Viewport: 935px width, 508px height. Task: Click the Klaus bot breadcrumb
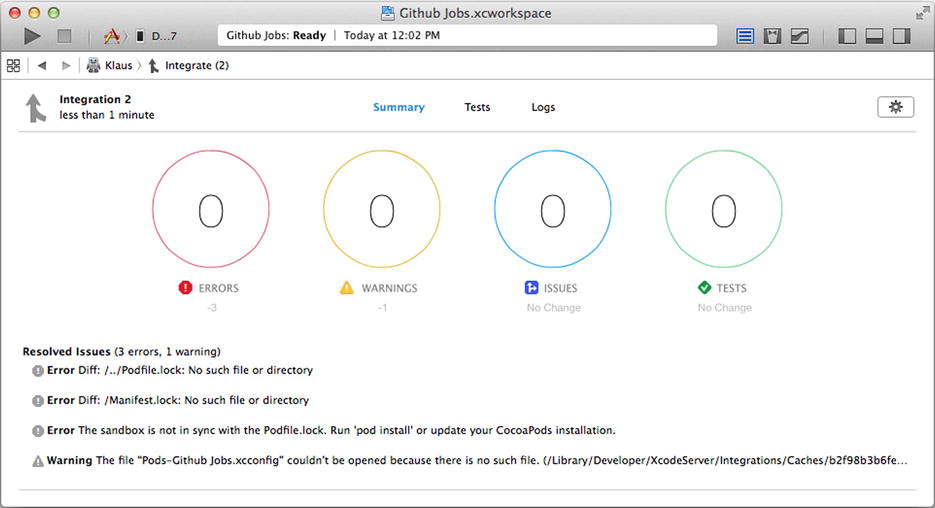point(110,66)
